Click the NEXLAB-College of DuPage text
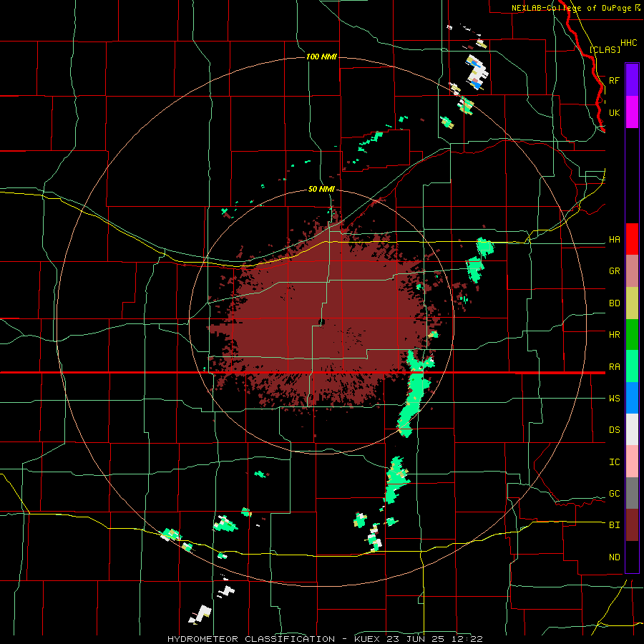644x644 pixels. tap(571, 8)
